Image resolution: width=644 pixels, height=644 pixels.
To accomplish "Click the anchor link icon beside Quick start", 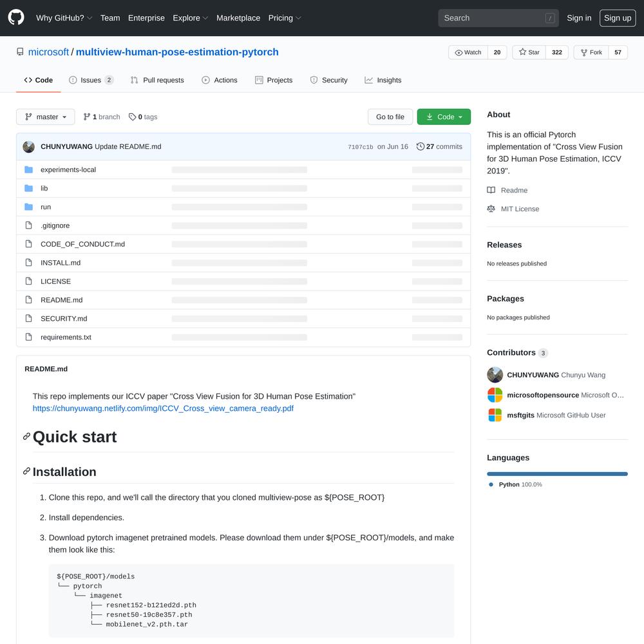I will tap(26, 436).
